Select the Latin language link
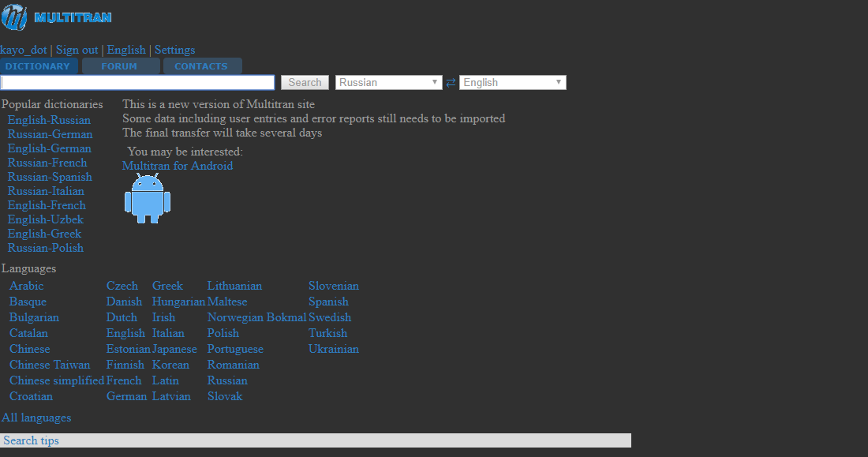868x457 pixels. click(x=165, y=380)
